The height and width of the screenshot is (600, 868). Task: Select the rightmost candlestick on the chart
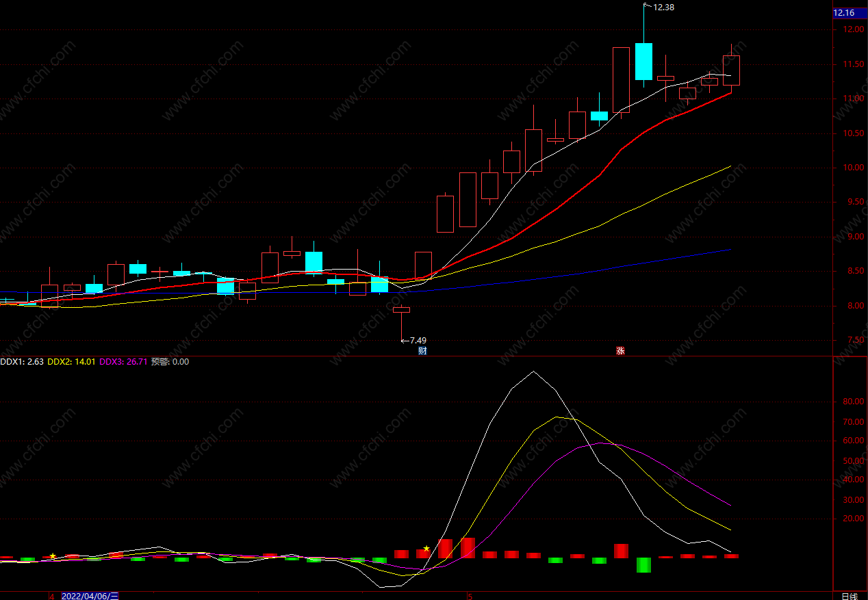click(x=731, y=70)
